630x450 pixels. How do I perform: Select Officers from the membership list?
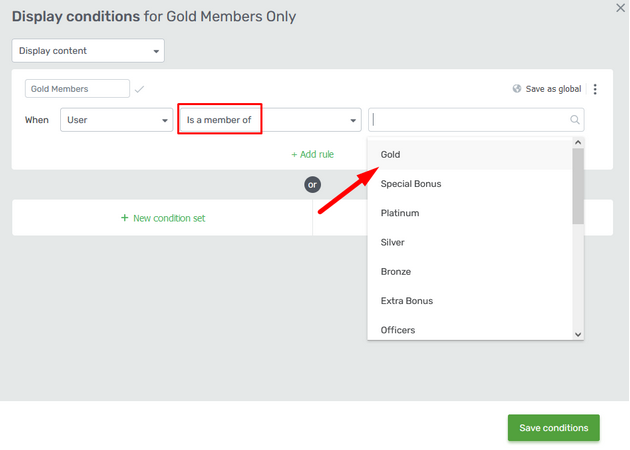pyautogui.click(x=470, y=330)
